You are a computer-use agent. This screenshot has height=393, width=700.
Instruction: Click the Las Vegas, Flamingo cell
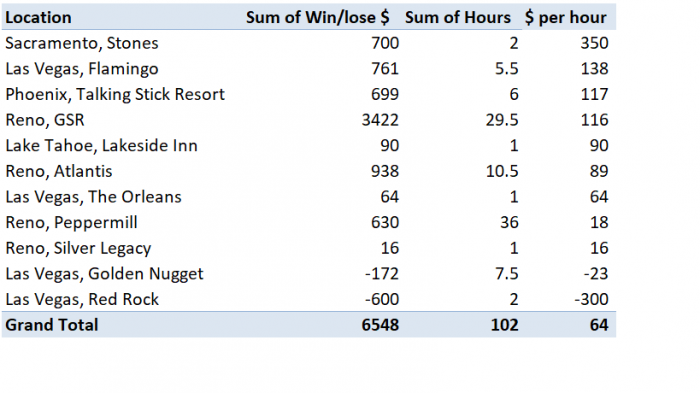click(82, 69)
